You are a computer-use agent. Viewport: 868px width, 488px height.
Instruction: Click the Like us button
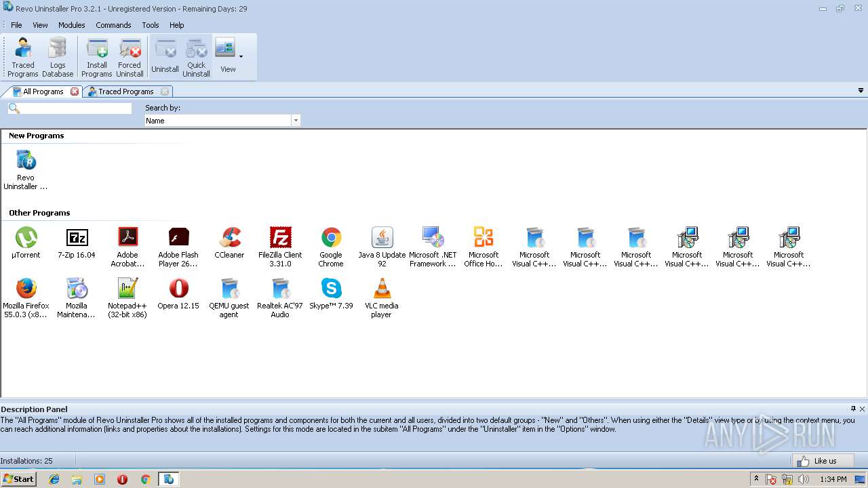coord(823,461)
